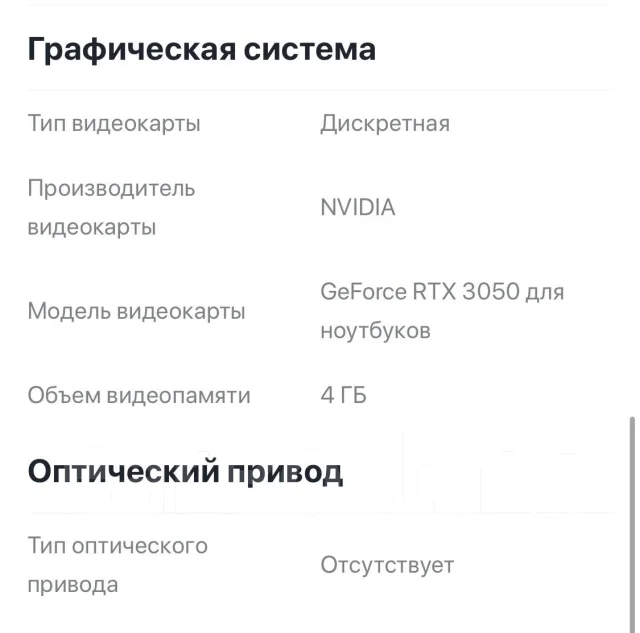Click the 'Оптический привод' section heading
Viewport: 640px width, 633px height.
(x=185, y=472)
